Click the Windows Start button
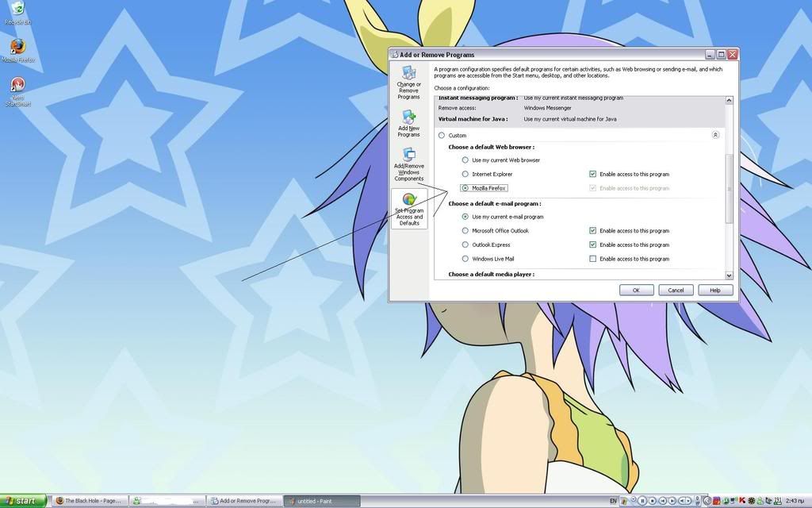The width and height of the screenshot is (812, 508). tap(23, 501)
